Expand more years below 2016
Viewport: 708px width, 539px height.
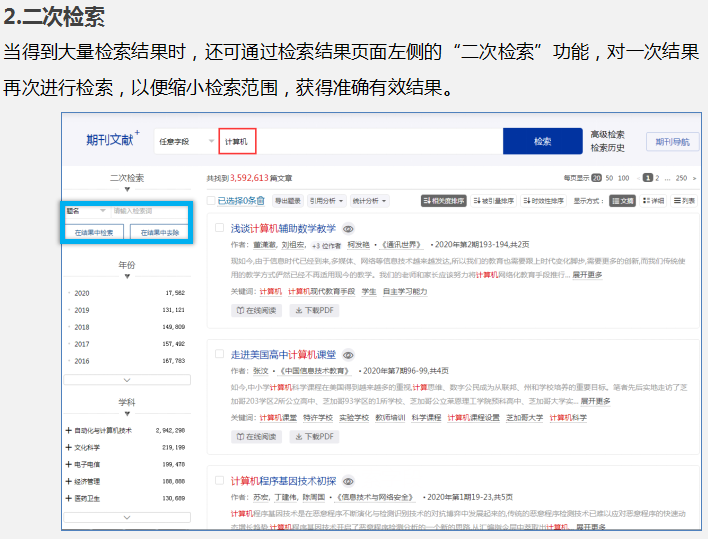127,380
